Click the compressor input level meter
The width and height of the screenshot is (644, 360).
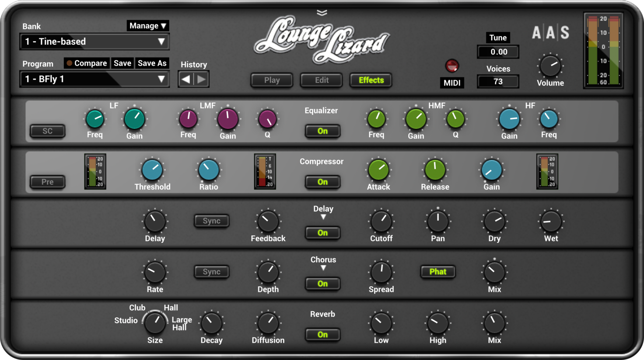click(95, 171)
